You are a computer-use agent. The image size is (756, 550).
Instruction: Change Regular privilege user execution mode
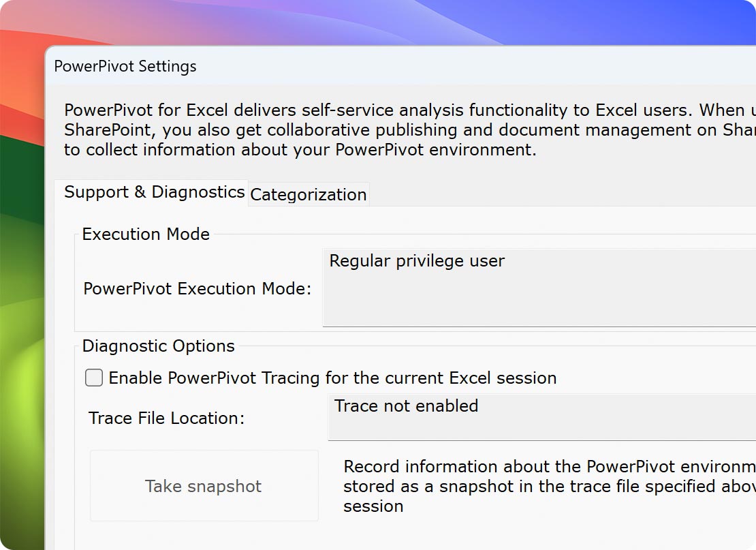[531, 286]
